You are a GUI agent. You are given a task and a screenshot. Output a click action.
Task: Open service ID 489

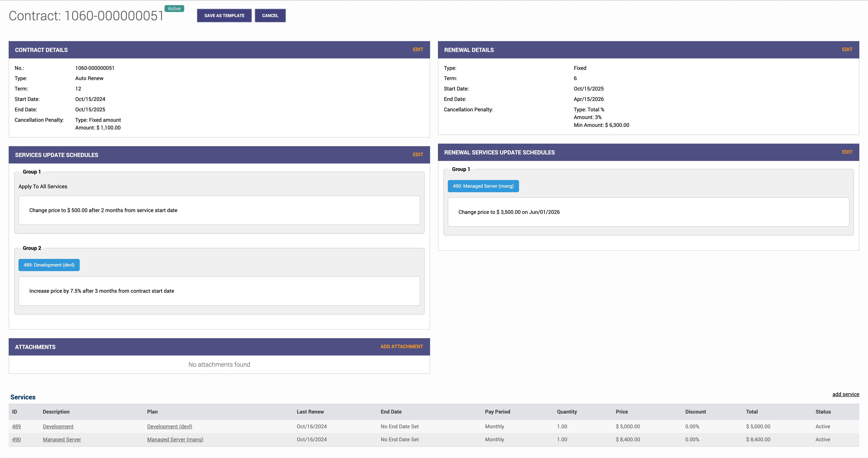(x=16, y=426)
